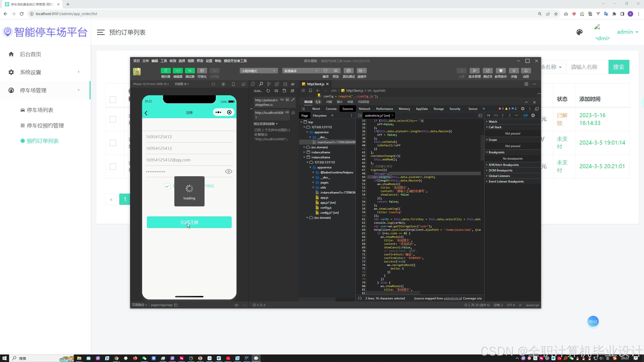Switch to the Network devtools tab

click(x=364, y=109)
